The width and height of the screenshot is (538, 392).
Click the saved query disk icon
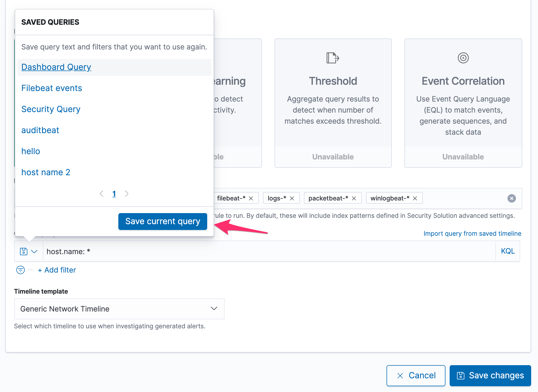24,251
